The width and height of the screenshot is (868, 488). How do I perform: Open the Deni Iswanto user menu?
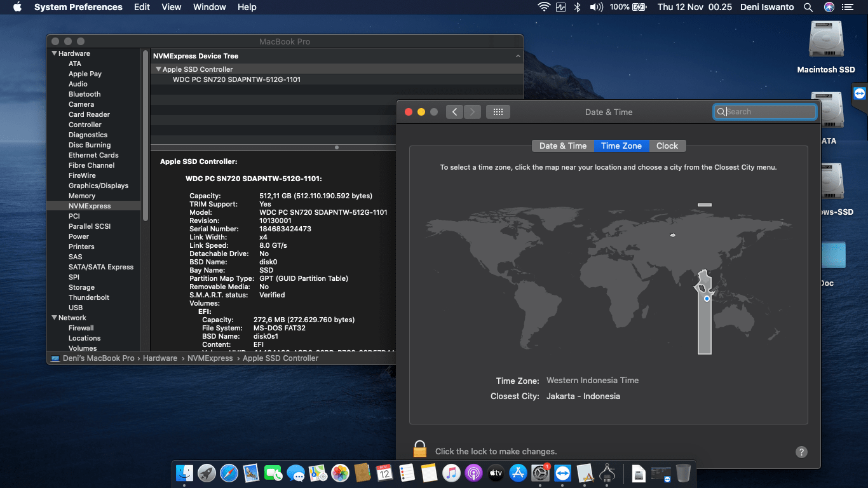click(767, 7)
